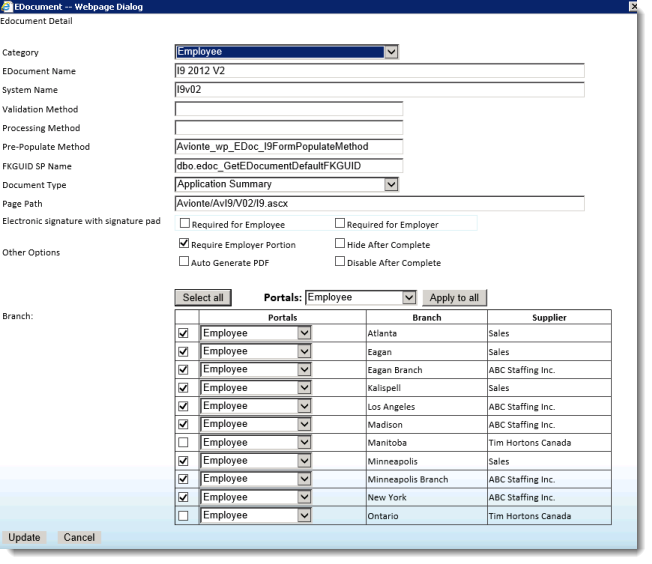This screenshot has width=652, height=564.
Task: Open portal dropdown for Eagan Sales row
Action: pos(256,351)
